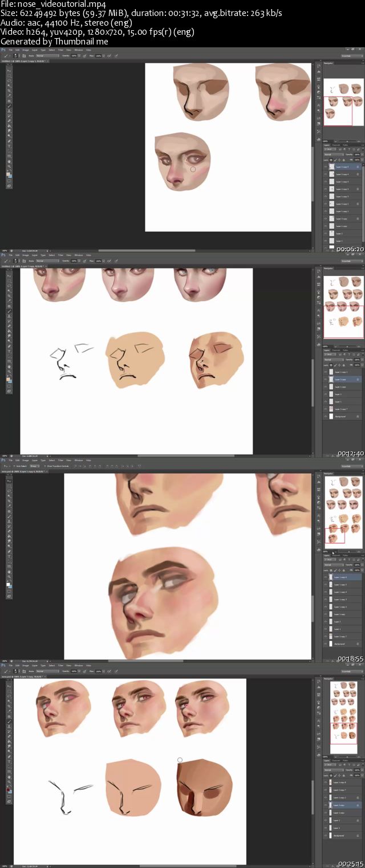Click the foreground color swatch in the 00:06:20 frame

pyautogui.click(x=8, y=174)
